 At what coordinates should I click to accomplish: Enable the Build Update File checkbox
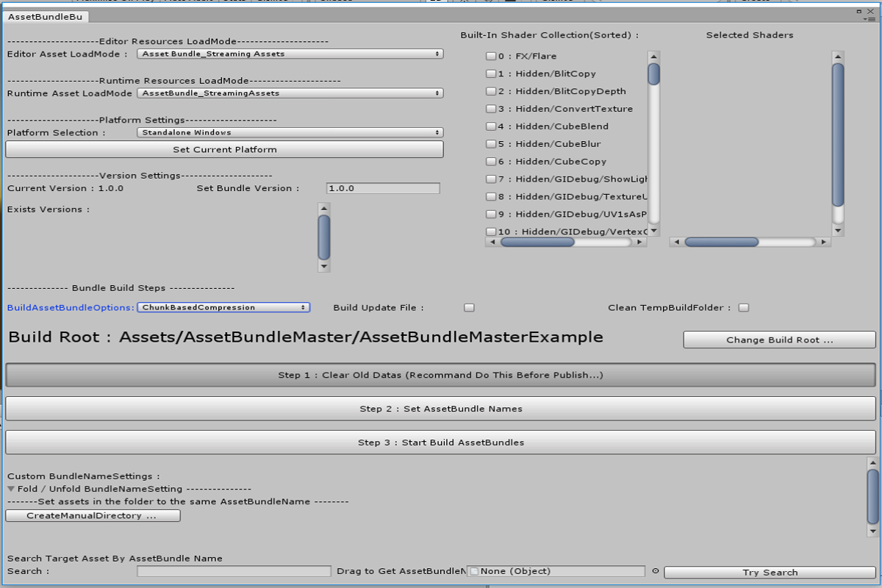pyautogui.click(x=469, y=308)
